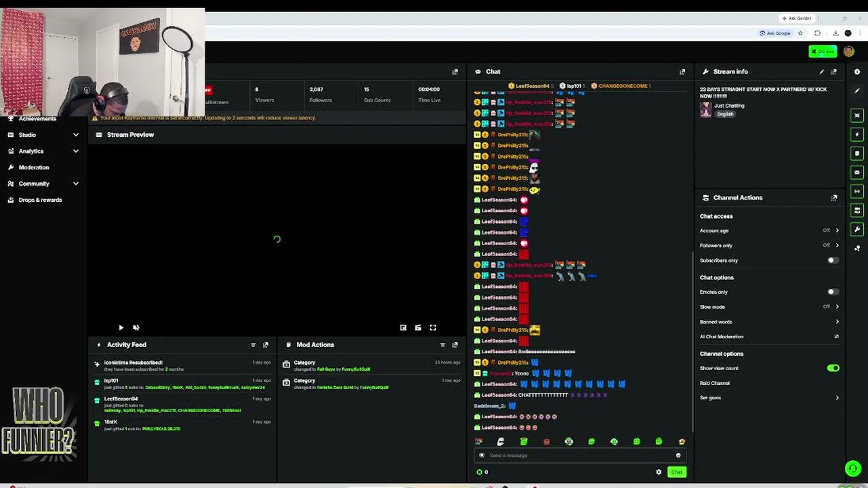Open chat settings gear
The height and width of the screenshot is (488, 868).
point(659,472)
